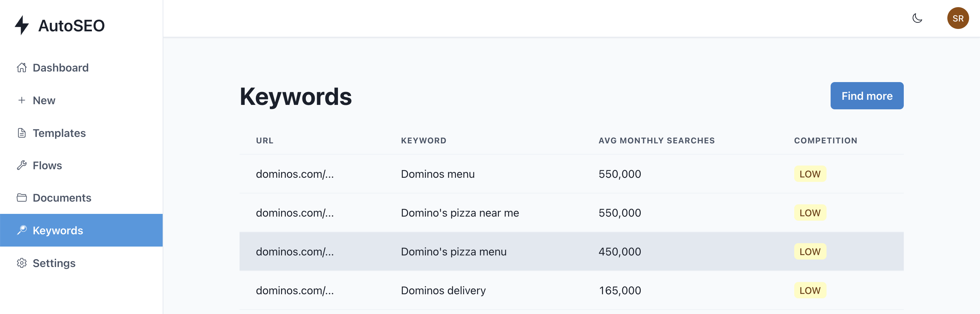
Task: Toggle dark mode with moon icon
Action: coord(917,18)
